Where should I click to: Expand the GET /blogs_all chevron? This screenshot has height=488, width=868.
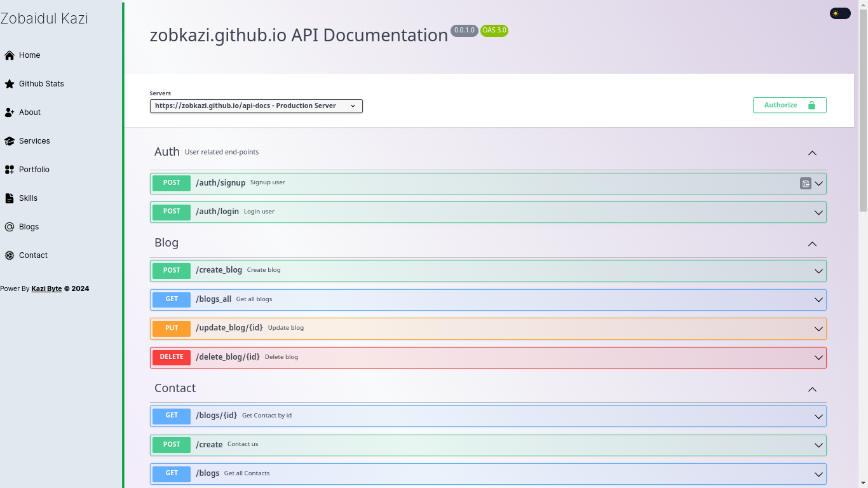(819, 300)
